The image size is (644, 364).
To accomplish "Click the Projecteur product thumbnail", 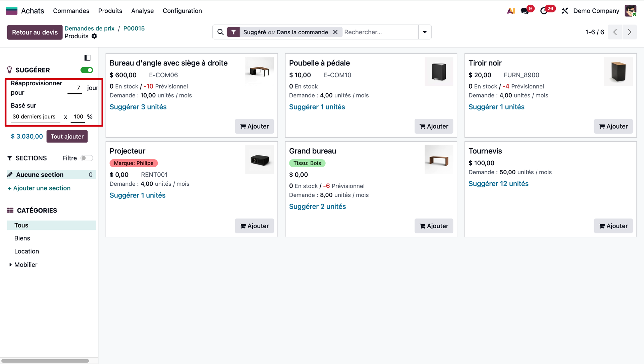I will click(259, 160).
